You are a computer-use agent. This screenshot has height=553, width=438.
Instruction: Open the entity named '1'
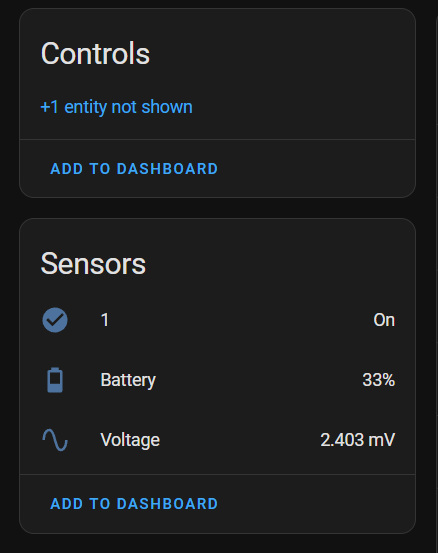[105, 320]
